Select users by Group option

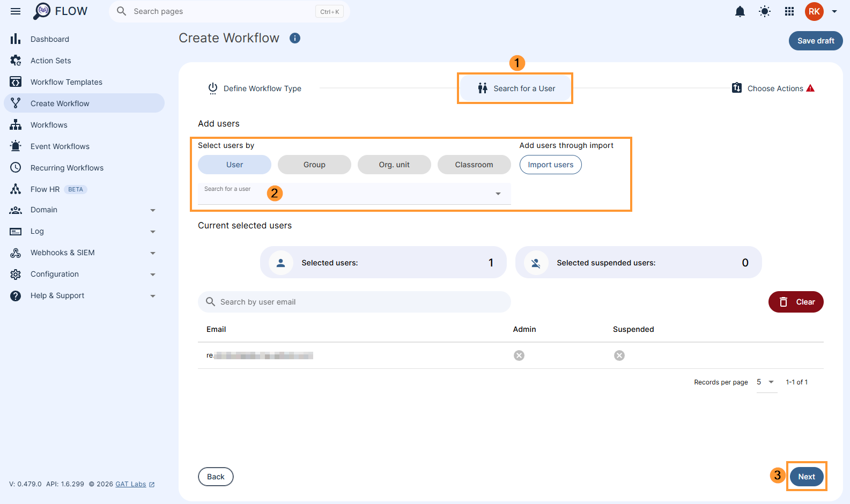(314, 165)
